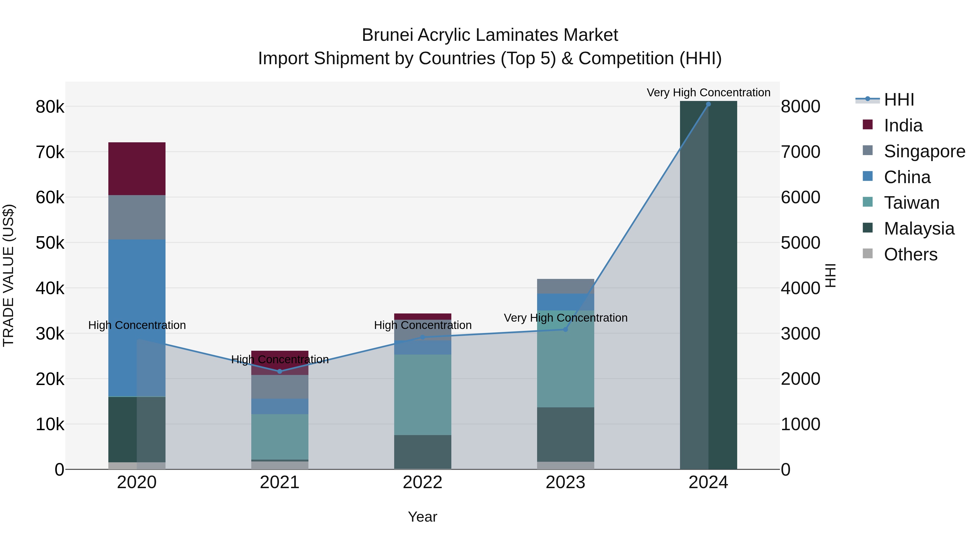The image size is (980, 551).
Task: Click the 2020 Singapore bar segment
Action: point(137,217)
